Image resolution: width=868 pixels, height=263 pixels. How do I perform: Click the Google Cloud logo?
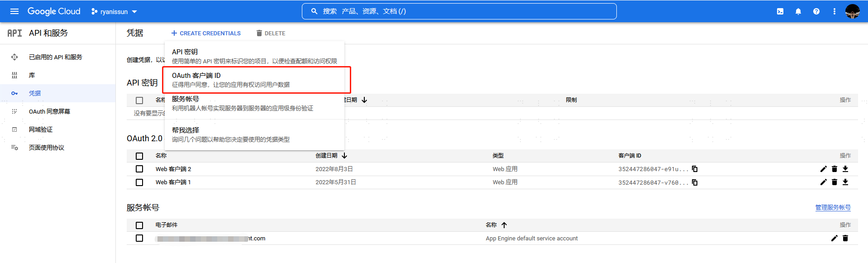[x=54, y=11]
